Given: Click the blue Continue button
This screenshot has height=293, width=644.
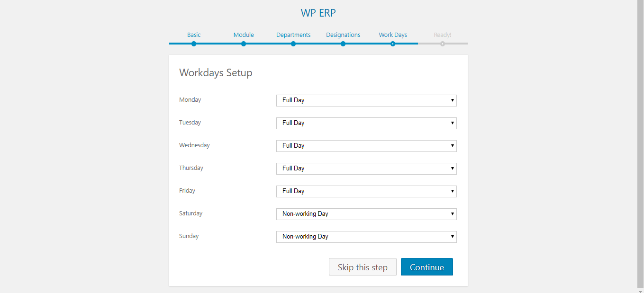Looking at the screenshot, I should pyautogui.click(x=427, y=267).
